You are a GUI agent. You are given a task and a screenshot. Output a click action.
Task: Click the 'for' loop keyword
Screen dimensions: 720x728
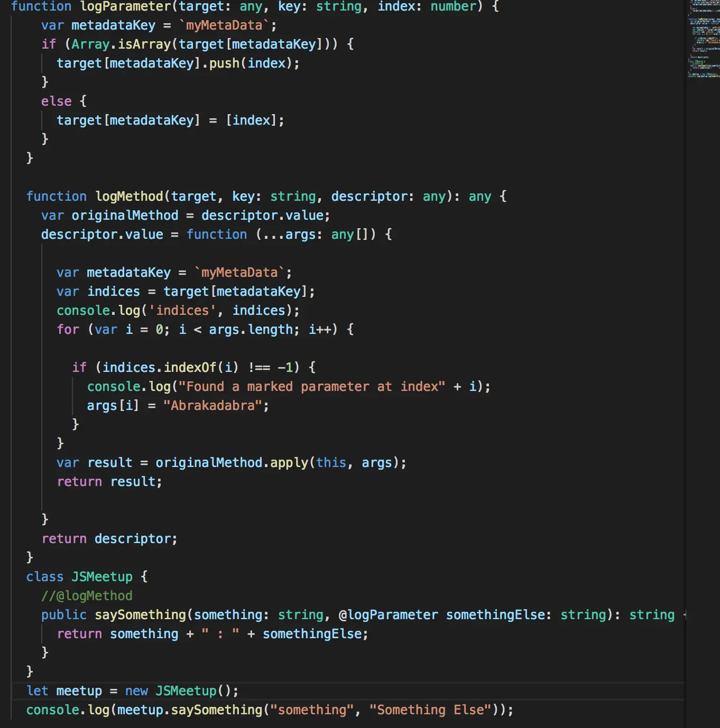[68, 330]
